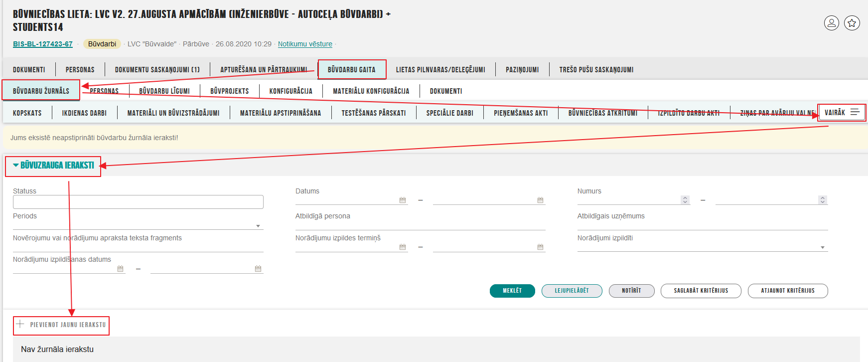Click the Būvdarbi status badge
This screenshot has width=868, height=362.
102,44
